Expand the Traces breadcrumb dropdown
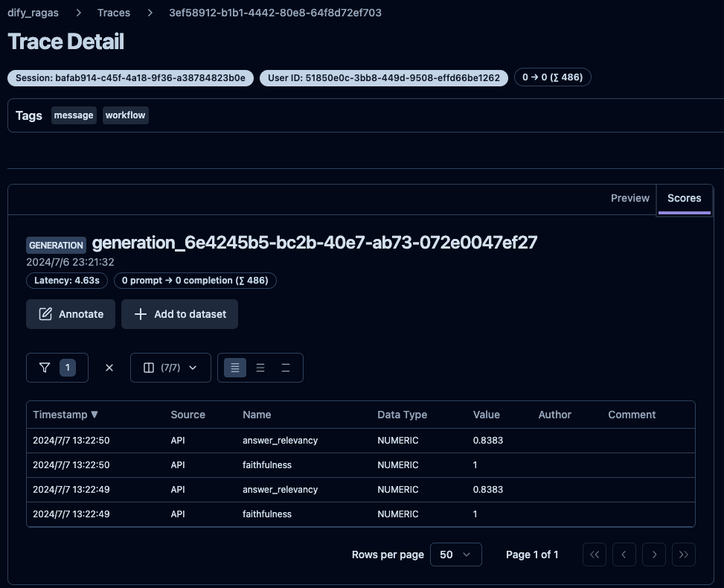The width and height of the screenshot is (724, 588). tap(113, 13)
